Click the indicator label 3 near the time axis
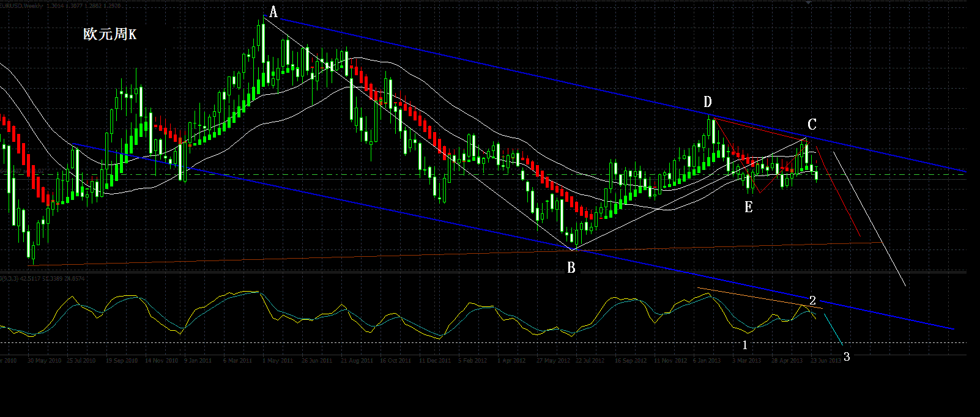This screenshot has height=417, width=980. coord(847,356)
